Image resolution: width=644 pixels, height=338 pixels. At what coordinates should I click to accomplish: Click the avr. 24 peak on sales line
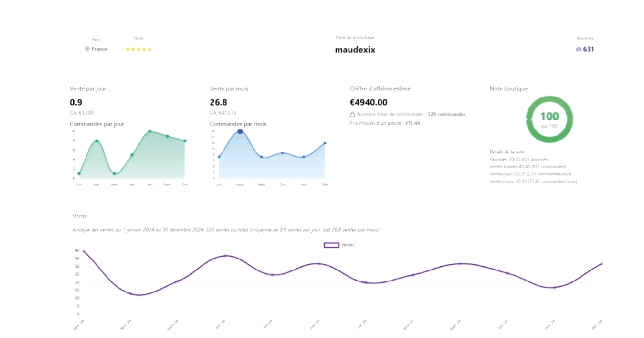click(225, 256)
